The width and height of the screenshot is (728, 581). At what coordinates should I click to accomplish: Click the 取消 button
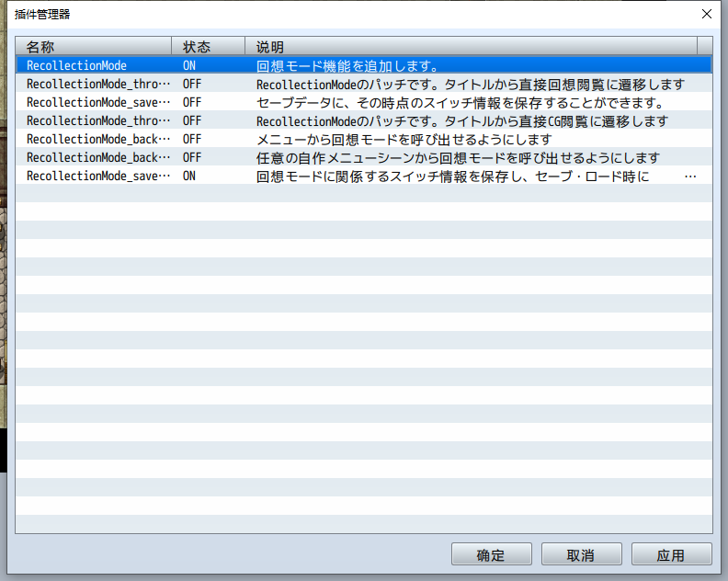click(581, 554)
